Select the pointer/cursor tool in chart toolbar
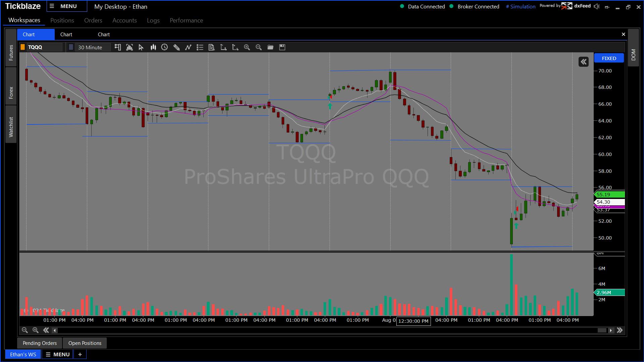This screenshot has width=644, height=362. tap(141, 47)
